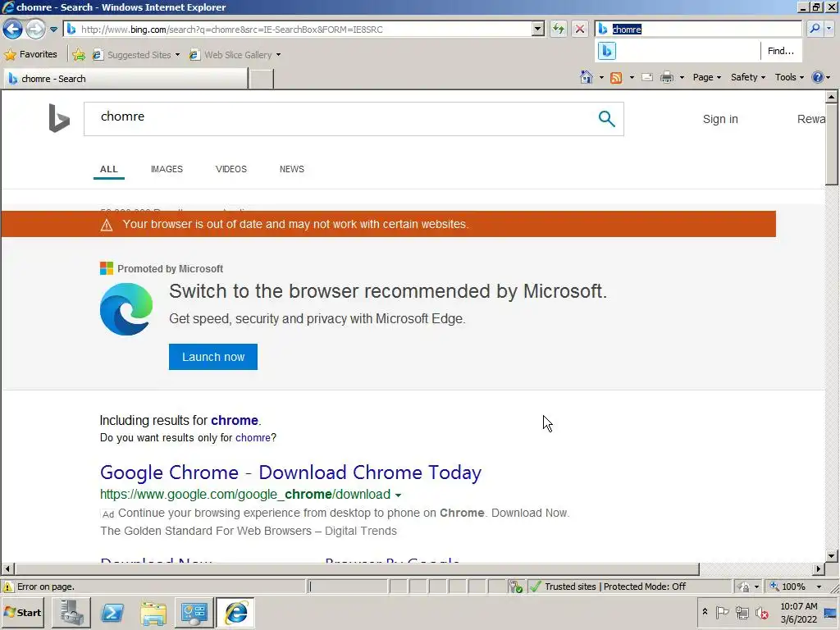Click the Print icon
Viewport: 840px width, 630px height.
tap(667, 77)
